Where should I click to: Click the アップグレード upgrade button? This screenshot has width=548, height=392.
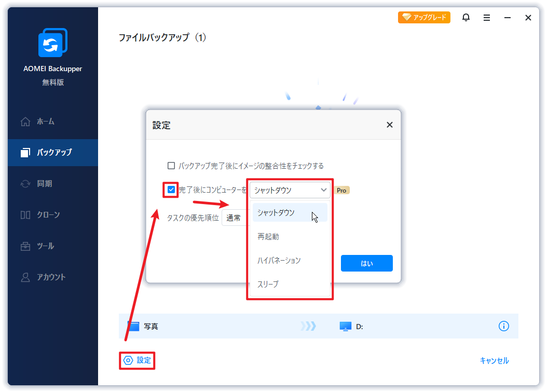[424, 17]
